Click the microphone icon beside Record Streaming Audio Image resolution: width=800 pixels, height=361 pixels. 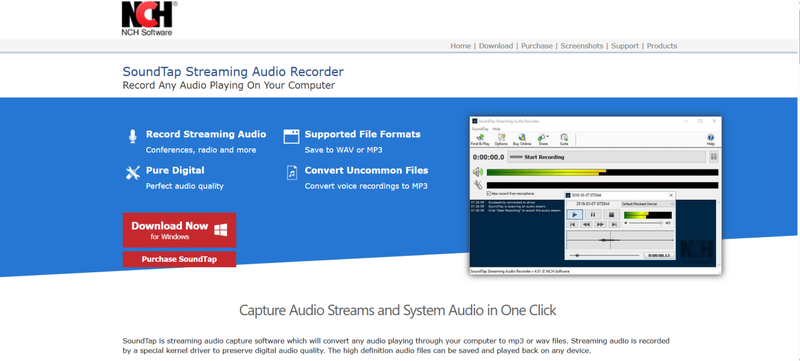[x=133, y=136]
